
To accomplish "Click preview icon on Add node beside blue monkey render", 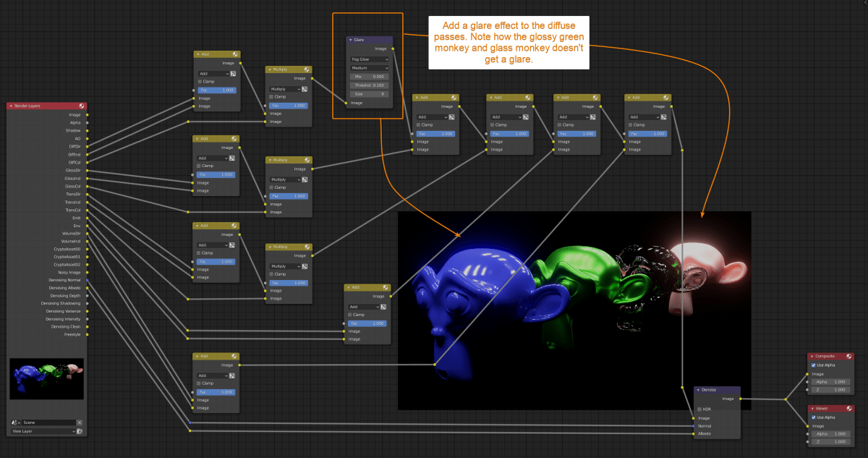I will click(x=386, y=287).
